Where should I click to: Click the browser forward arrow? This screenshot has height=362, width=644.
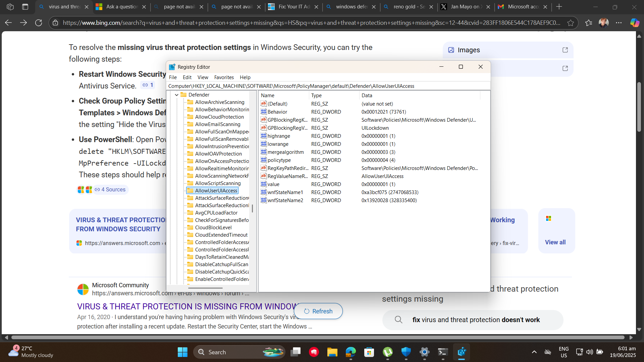tap(23, 23)
